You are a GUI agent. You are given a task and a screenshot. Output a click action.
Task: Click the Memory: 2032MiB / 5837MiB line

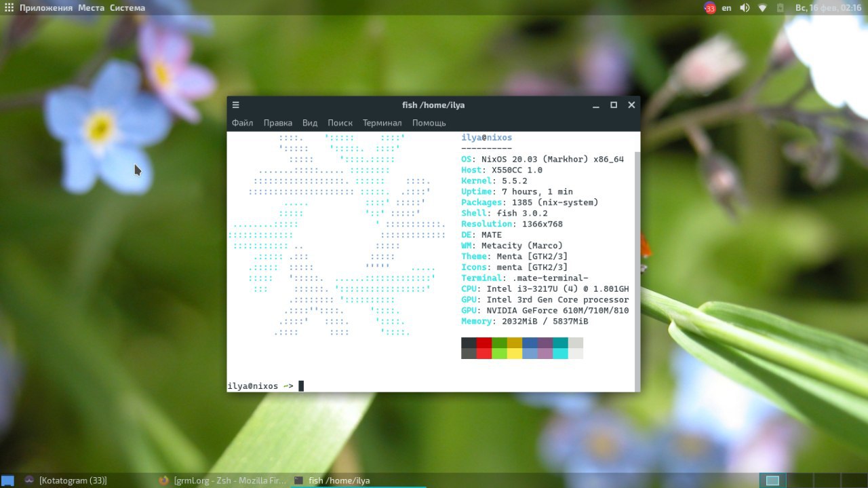pos(525,322)
